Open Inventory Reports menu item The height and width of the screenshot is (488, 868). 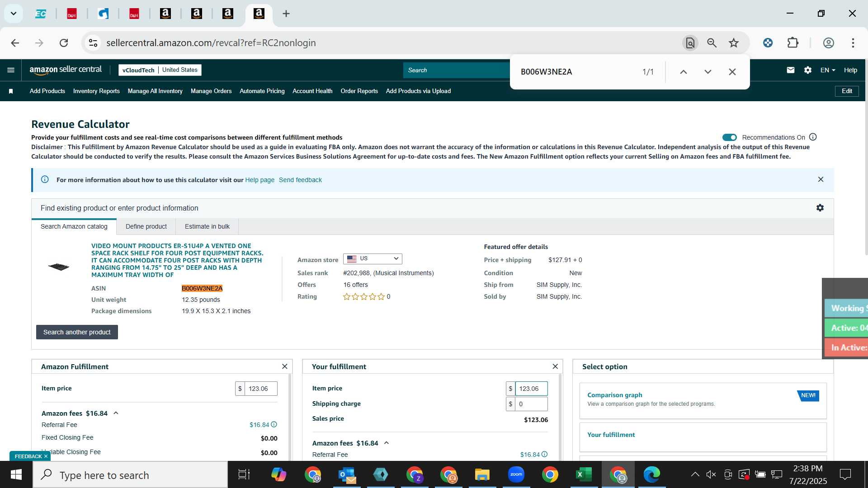coord(96,91)
